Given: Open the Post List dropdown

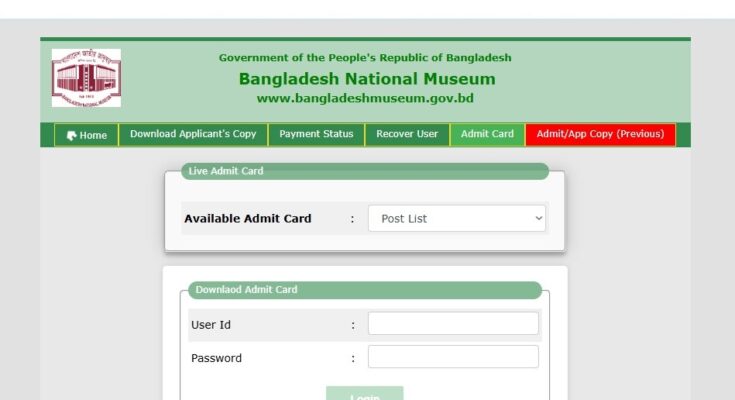Looking at the screenshot, I should [x=457, y=218].
